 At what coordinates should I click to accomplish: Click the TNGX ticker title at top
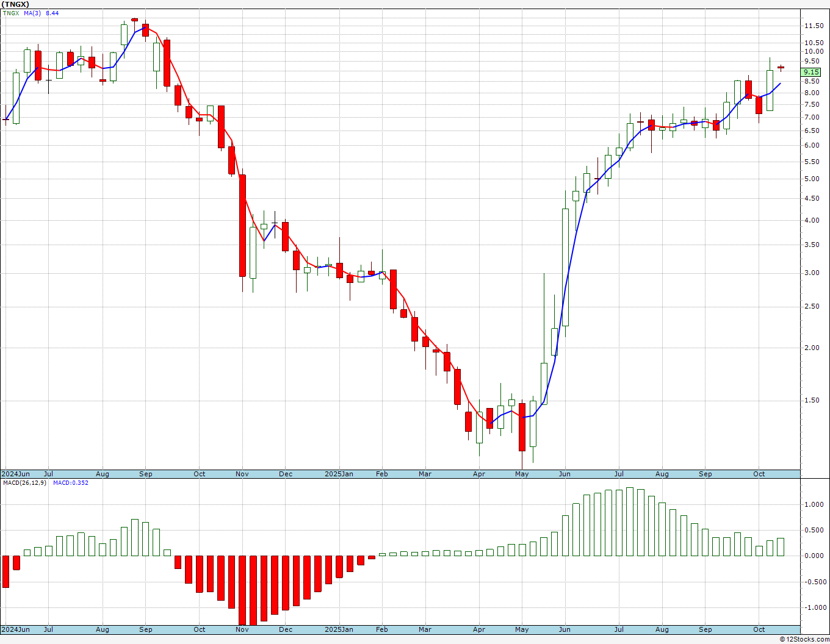[15, 4]
